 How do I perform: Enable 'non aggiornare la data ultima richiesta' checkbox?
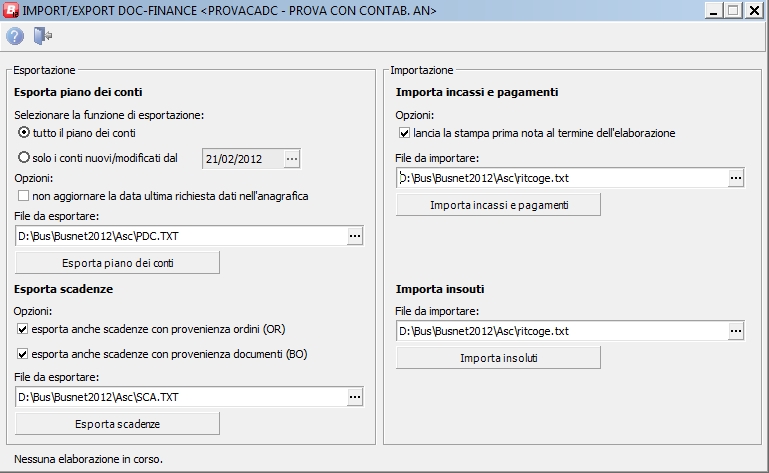(24, 196)
